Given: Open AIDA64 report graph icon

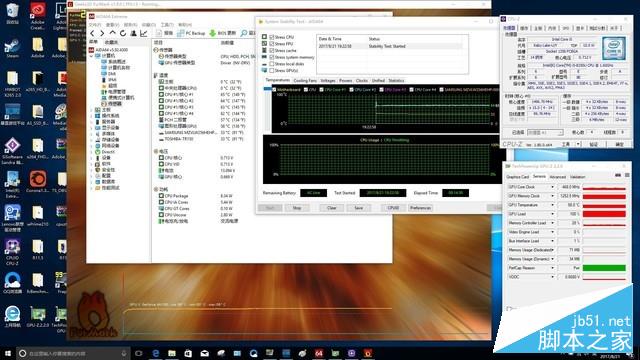Looking at the screenshot, I should pos(143,33).
